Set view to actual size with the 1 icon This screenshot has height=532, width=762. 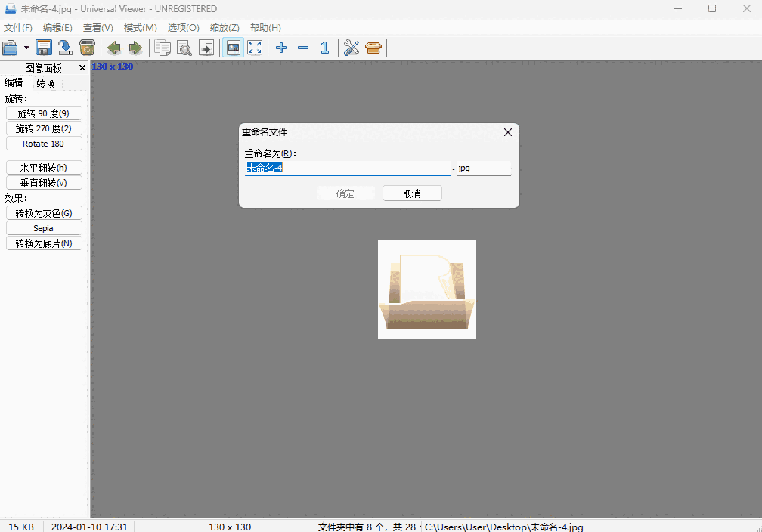click(324, 48)
